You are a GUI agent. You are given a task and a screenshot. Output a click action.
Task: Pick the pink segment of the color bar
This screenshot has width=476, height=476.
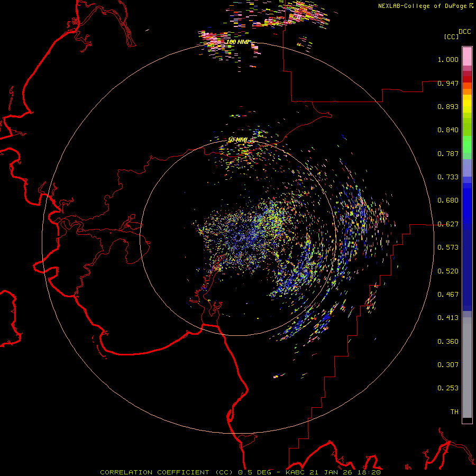[467, 57]
